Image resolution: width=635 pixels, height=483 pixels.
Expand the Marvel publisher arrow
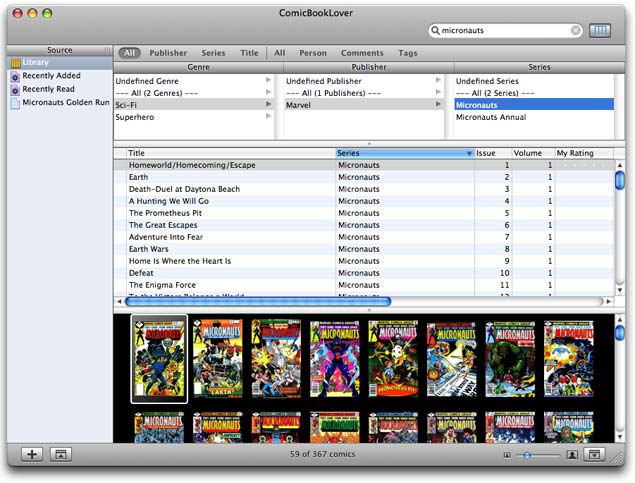coord(438,104)
